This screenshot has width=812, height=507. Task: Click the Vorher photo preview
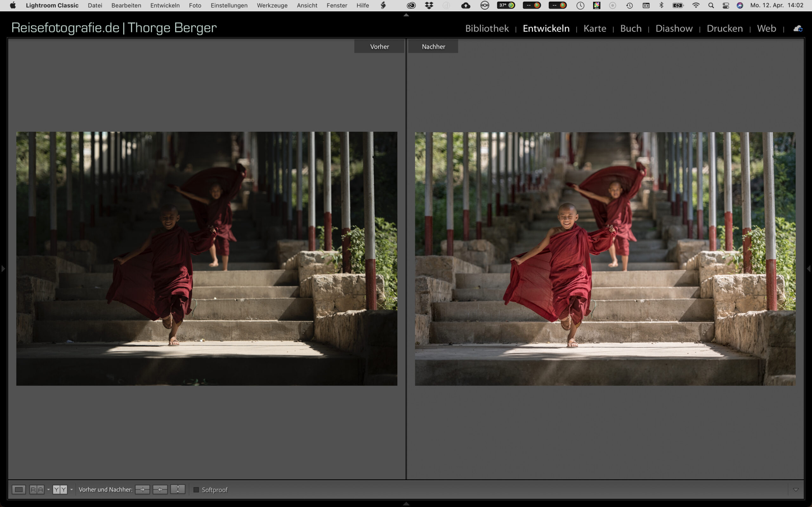(207, 259)
